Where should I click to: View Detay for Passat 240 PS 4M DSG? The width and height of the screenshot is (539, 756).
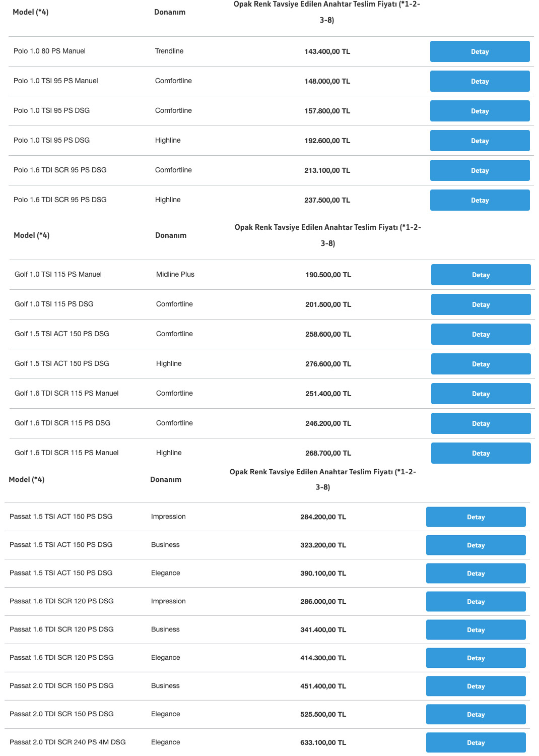(476, 743)
